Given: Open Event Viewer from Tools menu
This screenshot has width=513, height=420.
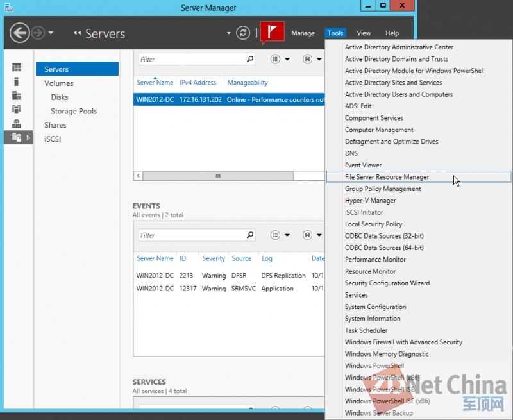Looking at the screenshot, I should 363,165.
